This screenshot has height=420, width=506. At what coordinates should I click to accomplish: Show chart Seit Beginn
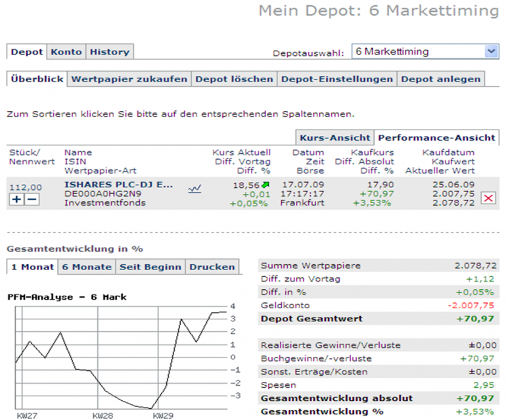pos(150,267)
